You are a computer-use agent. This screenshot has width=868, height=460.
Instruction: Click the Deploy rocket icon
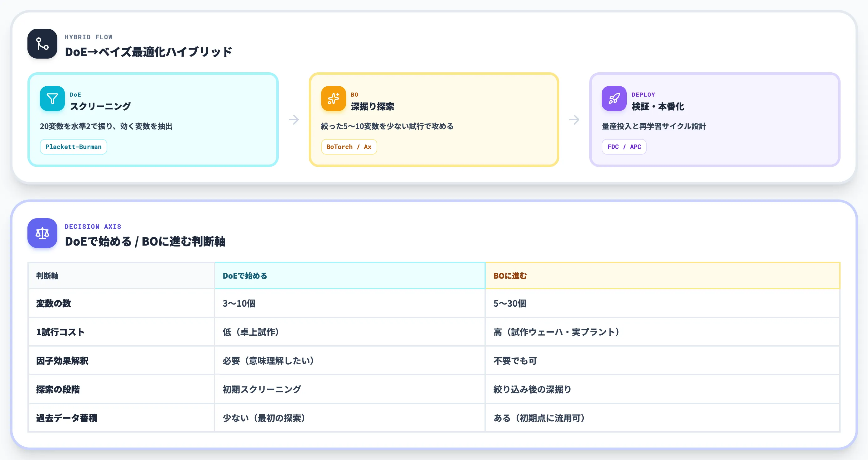614,99
